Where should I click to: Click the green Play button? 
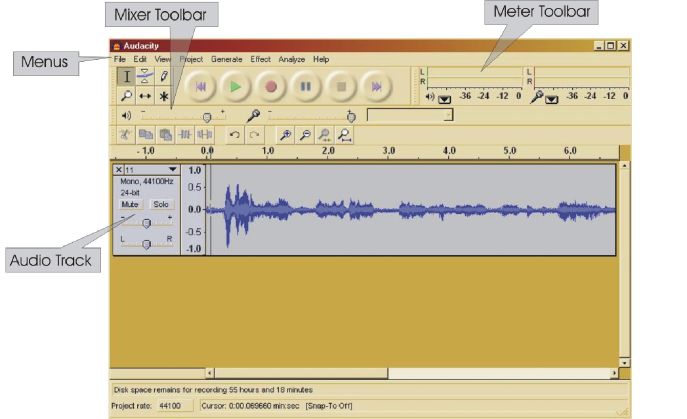(236, 86)
